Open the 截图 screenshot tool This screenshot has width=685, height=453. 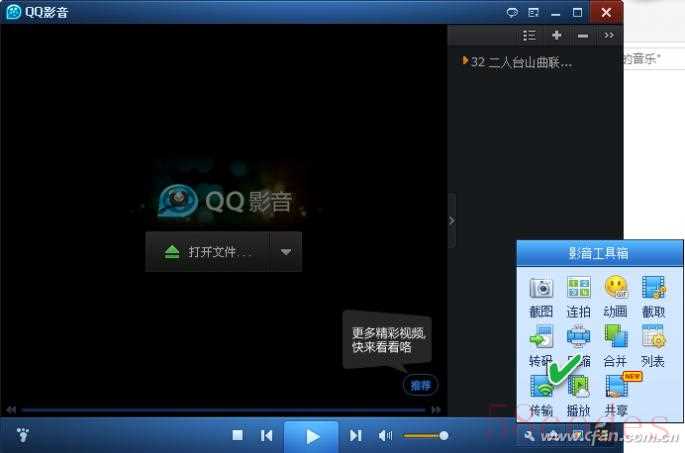click(541, 288)
